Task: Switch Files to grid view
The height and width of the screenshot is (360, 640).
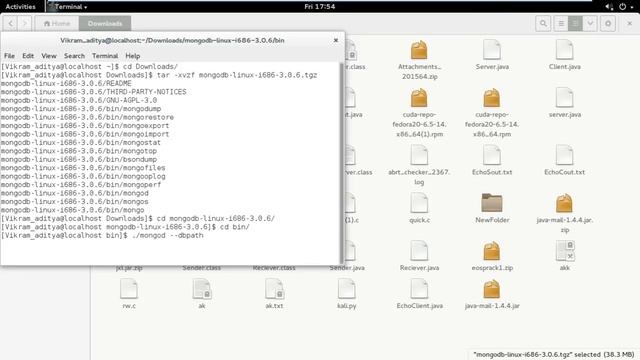Action: 575,24
